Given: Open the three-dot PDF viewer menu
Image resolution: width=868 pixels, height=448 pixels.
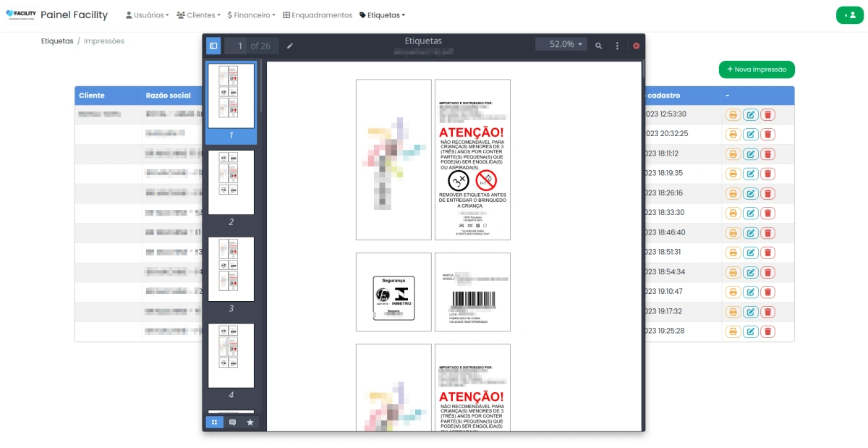Looking at the screenshot, I should 617,46.
